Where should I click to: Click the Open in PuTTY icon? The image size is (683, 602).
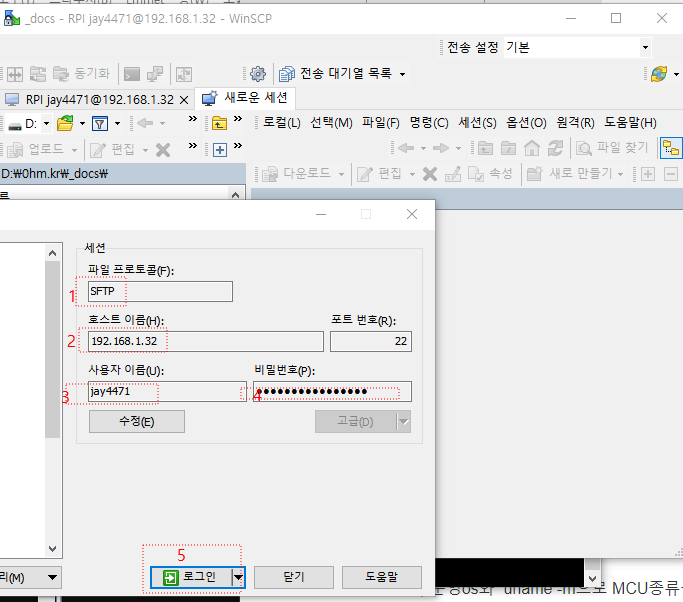pos(155,74)
